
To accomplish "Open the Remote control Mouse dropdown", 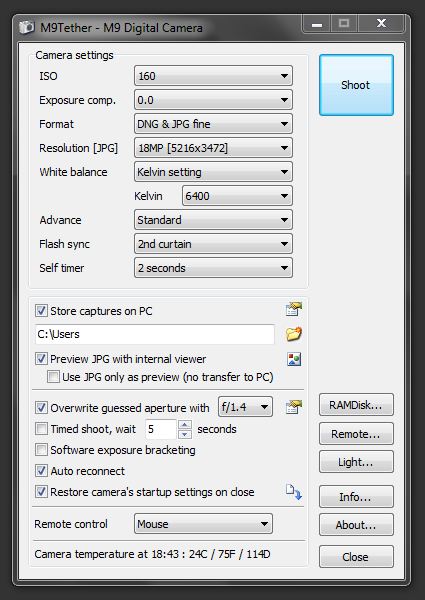I will pyautogui.click(x=203, y=523).
